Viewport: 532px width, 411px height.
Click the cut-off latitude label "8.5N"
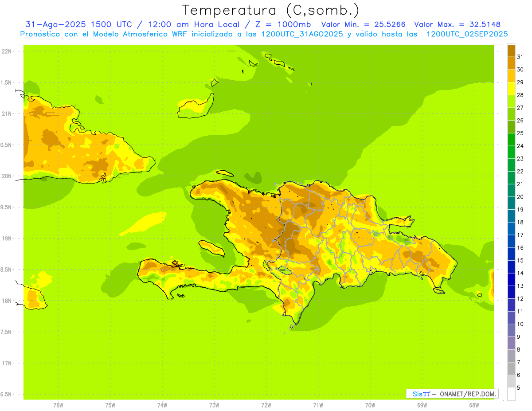(7, 270)
